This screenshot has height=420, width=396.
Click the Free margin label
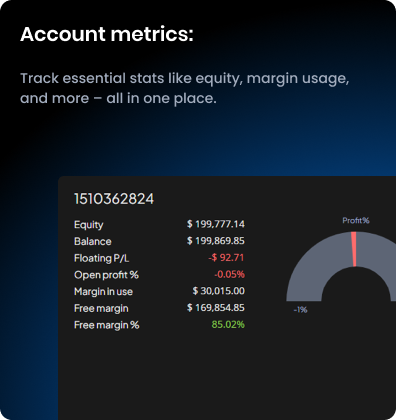click(x=101, y=309)
